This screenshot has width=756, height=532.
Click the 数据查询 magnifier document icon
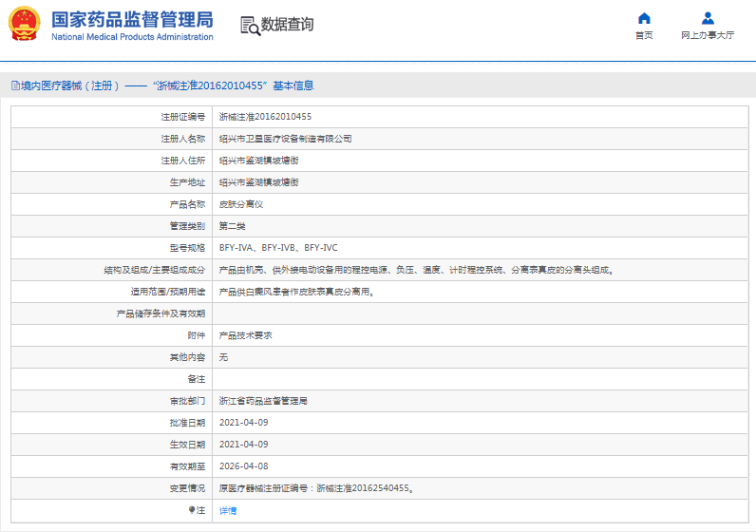[250, 26]
